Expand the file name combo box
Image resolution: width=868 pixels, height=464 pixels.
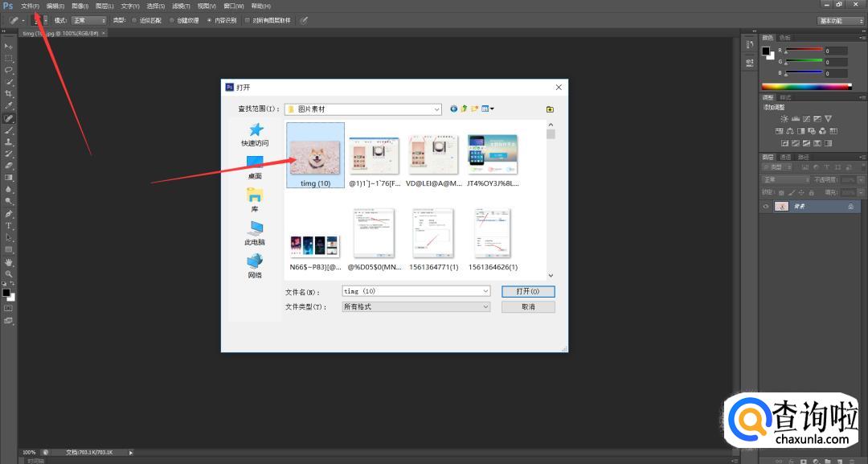coord(485,291)
